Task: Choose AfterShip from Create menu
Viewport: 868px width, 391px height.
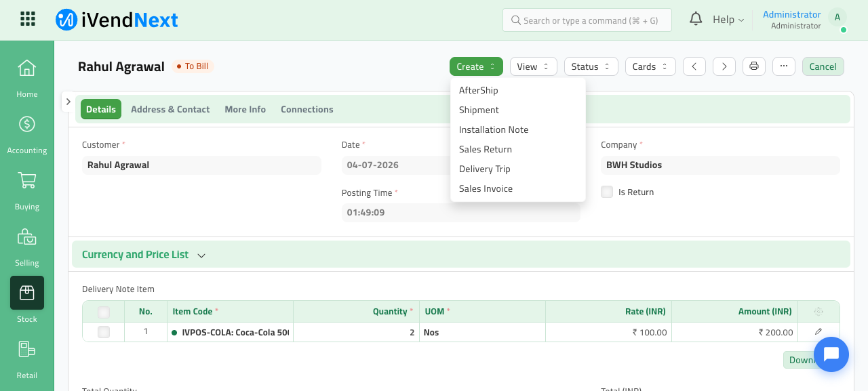Action: (518, 90)
